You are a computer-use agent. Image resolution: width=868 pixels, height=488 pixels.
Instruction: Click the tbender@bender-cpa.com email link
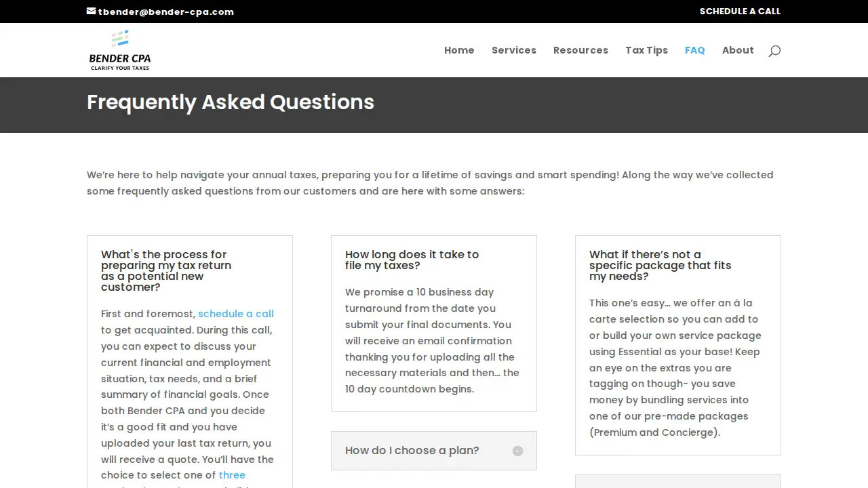[165, 12]
